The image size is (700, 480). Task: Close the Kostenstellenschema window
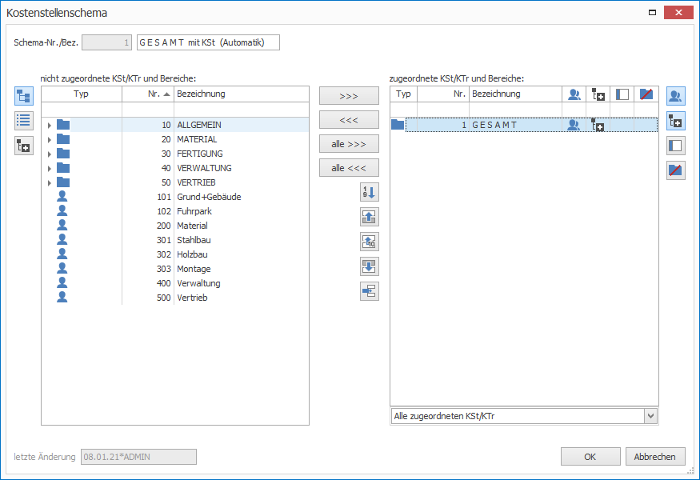[678, 13]
